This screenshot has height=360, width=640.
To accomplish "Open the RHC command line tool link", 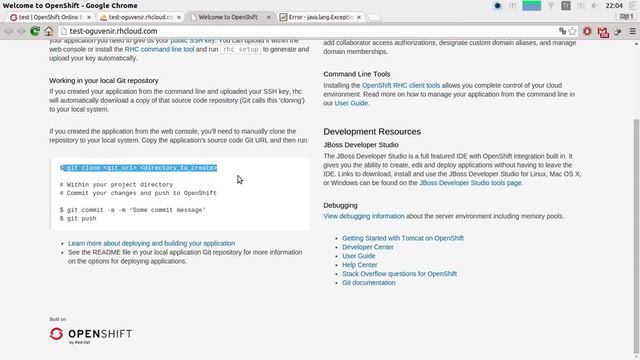I will (159, 49).
